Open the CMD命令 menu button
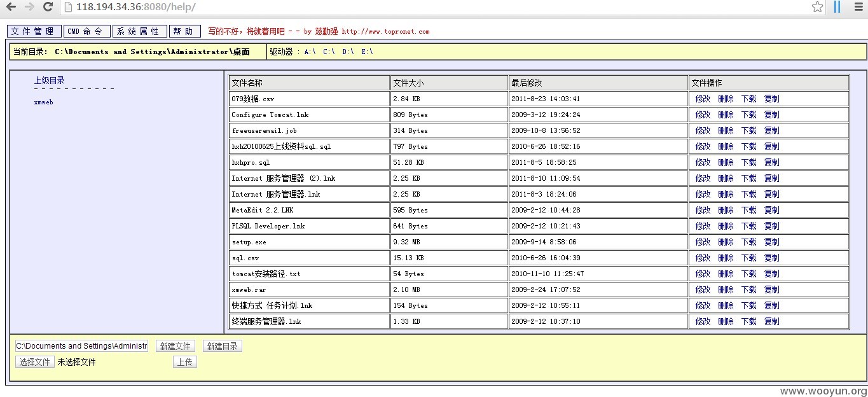This screenshot has height=397, width=868. pyautogui.click(x=87, y=31)
